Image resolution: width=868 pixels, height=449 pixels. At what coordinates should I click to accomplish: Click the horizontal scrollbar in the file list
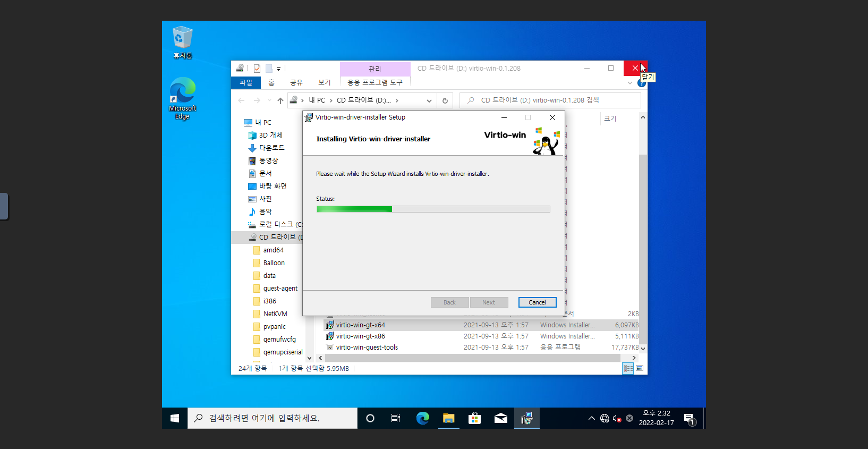473,358
